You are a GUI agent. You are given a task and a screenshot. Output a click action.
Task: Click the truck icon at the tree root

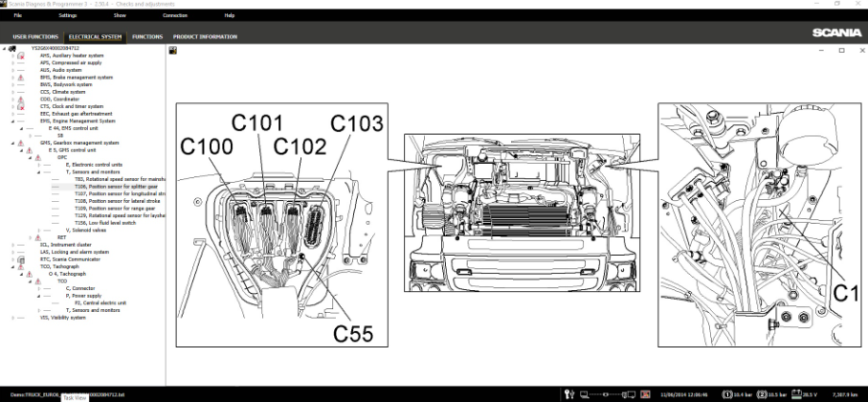(12, 48)
